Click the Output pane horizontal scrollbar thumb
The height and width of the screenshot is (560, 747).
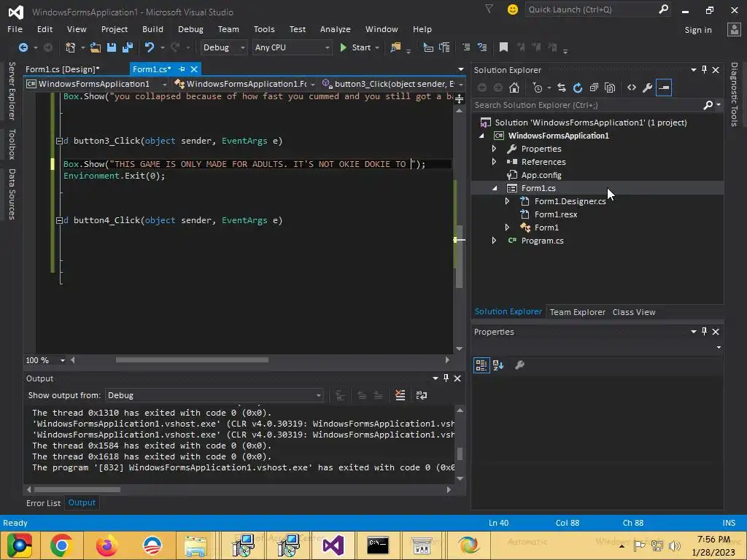pyautogui.click(x=77, y=489)
